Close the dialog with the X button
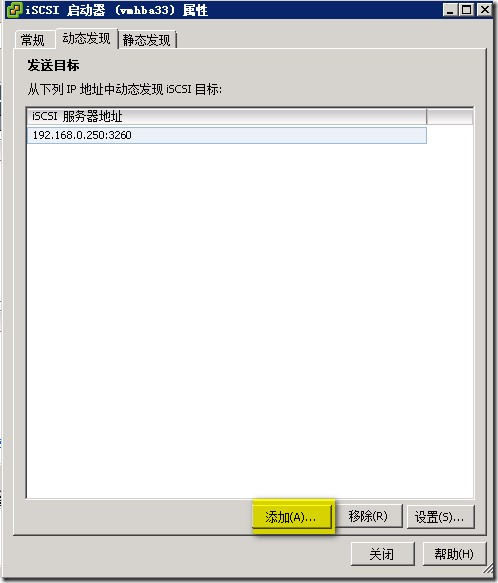 click(x=485, y=10)
